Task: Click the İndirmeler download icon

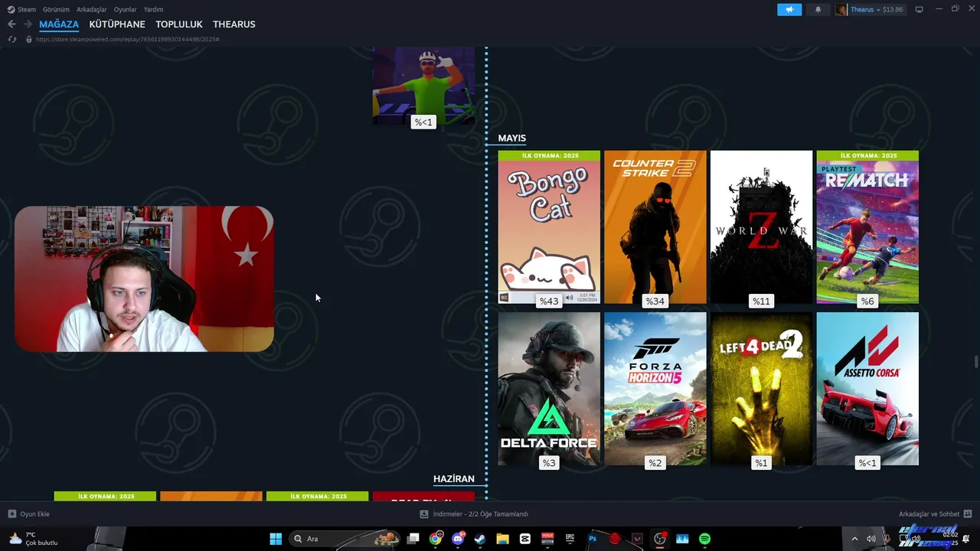Action: [x=424, y=514]
